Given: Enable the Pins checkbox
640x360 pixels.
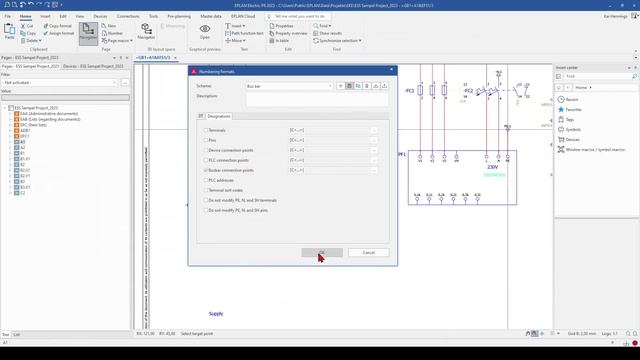Looking at the screenshot, I should point(206,140).
